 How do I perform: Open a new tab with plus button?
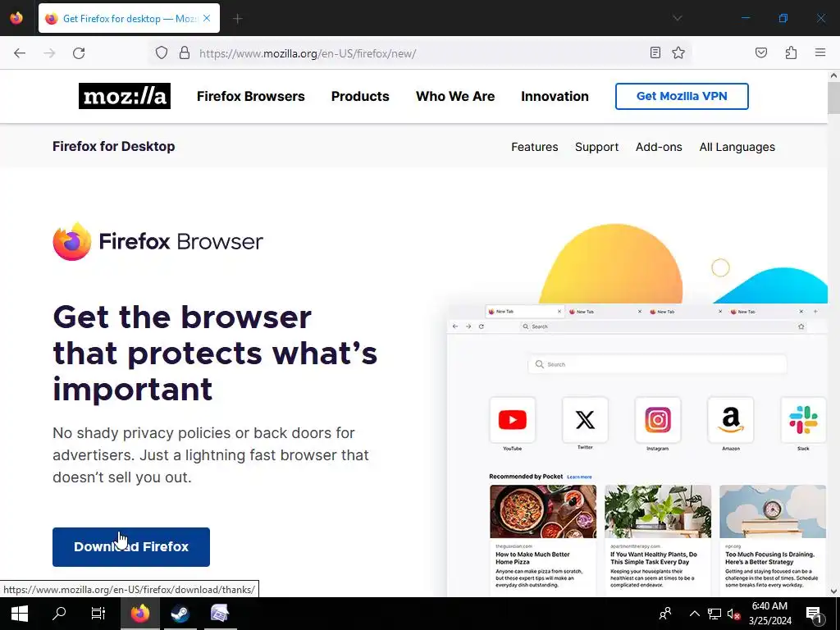pos(238,19)
